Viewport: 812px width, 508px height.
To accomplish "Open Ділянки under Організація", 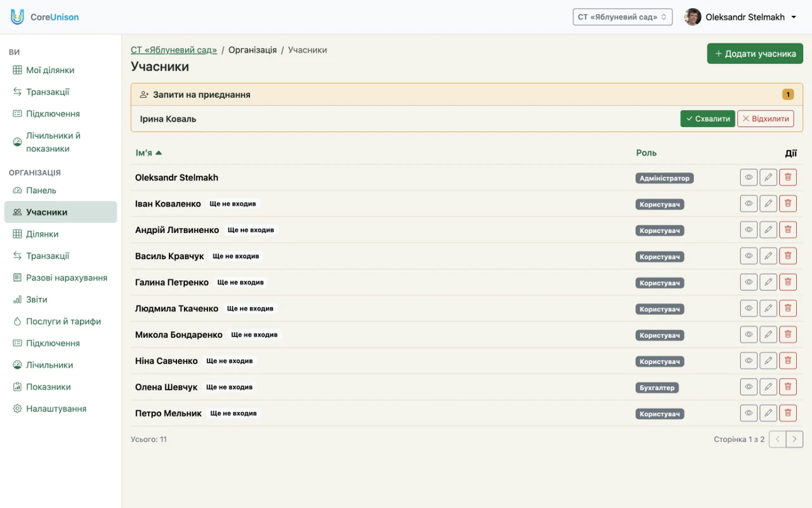I will click(61, 234).
